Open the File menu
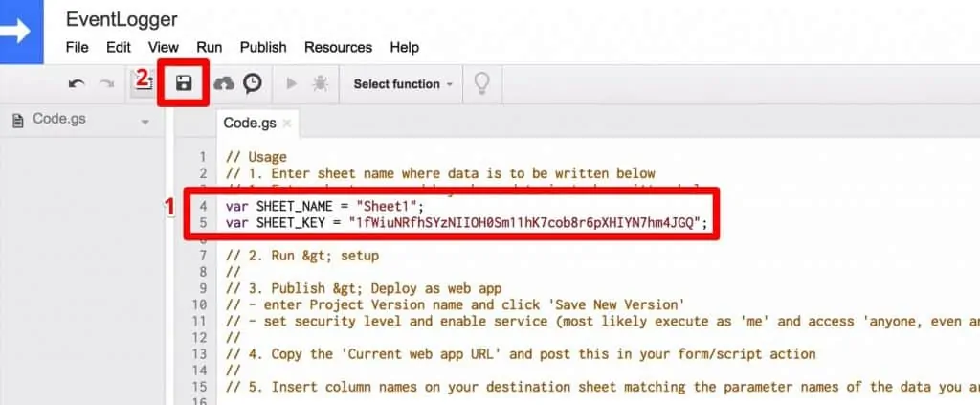The height and width of the screenshot is (405, 980). tap(77, 48)
